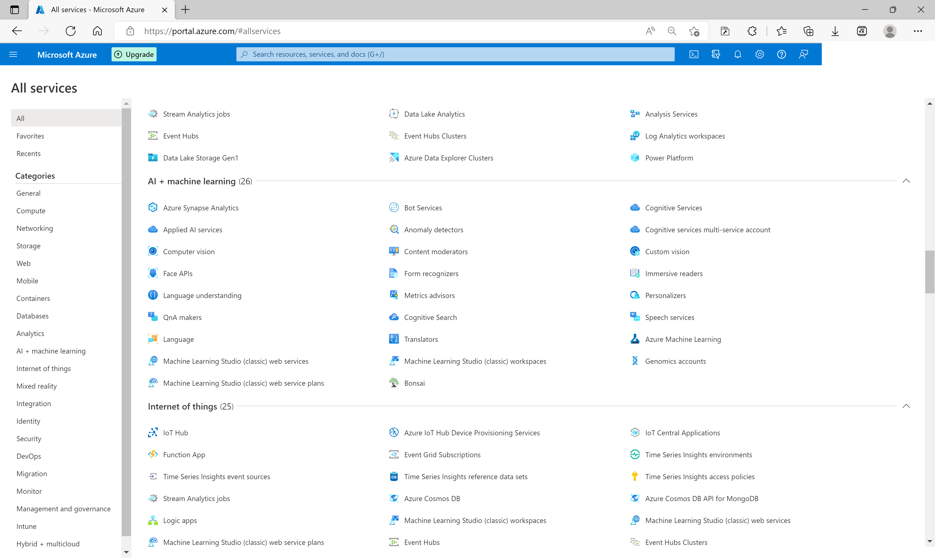The image size is (935, 560).
Task: Open the Azure portal hamburger menu
Action: pyautogui.click(x=13, y=54)
